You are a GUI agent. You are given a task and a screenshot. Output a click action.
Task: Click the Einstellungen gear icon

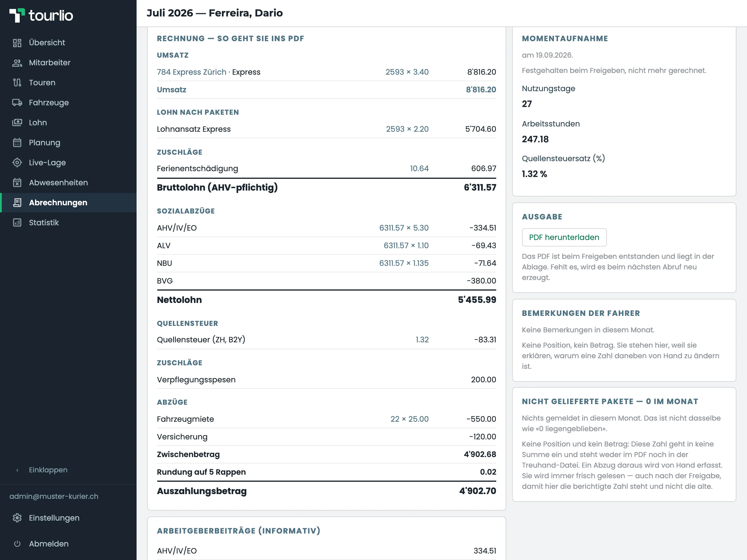pos(17,518)
